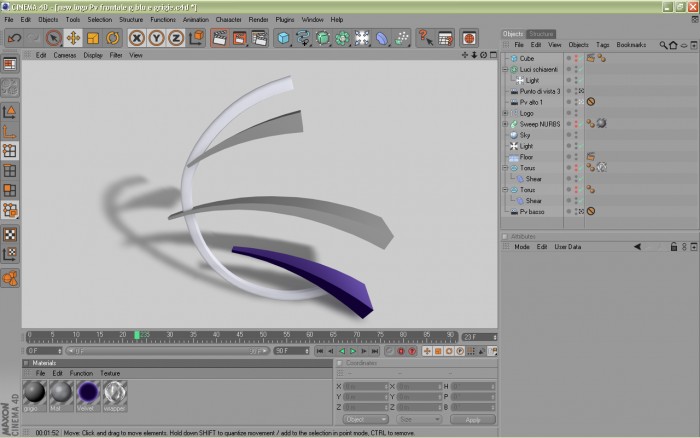This screenshot has width=700, height=438.
Task: Toggle the Y axis lock
Action: 156,38
